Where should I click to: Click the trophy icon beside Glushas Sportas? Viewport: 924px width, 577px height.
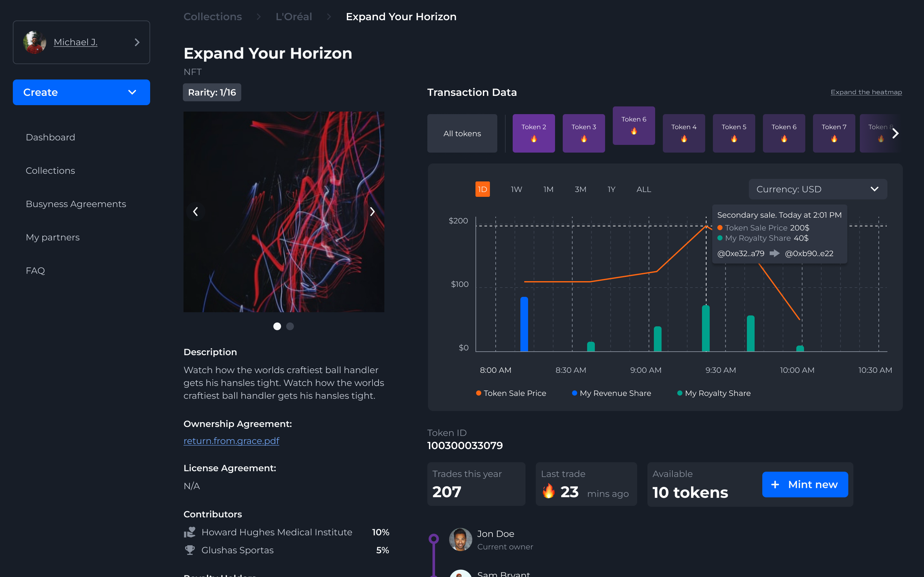click(190, 550)
